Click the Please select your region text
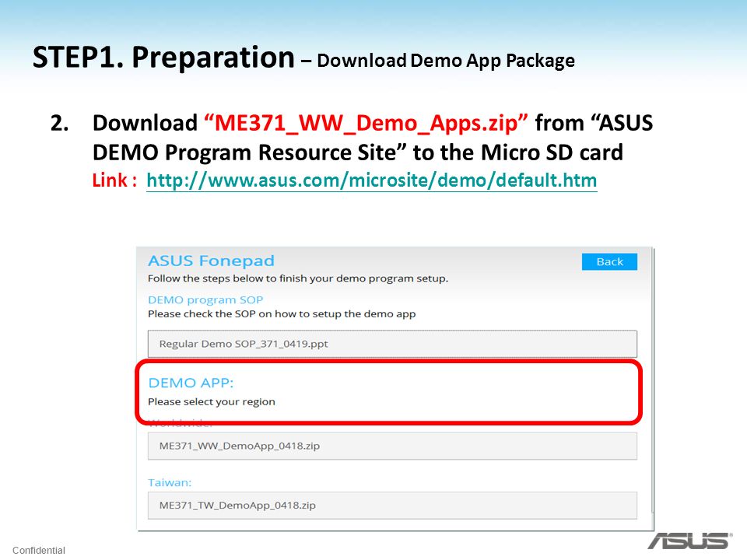The height and width of the screenshot is (560, 747). [x=212, y=402]
